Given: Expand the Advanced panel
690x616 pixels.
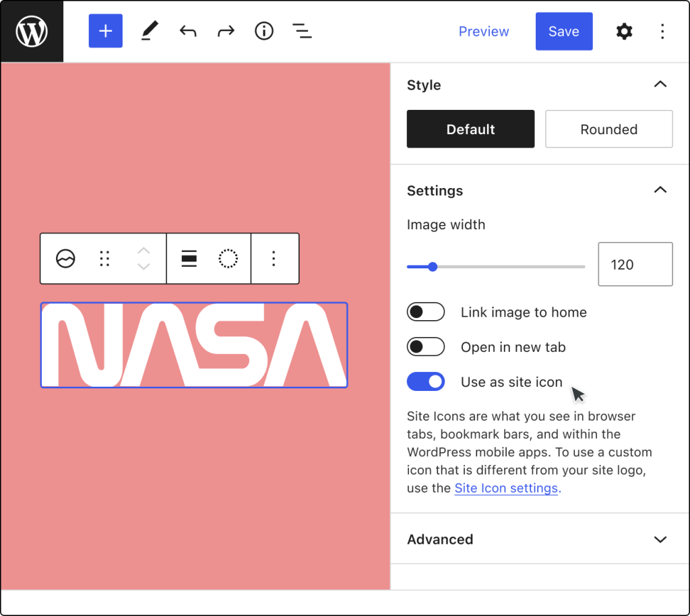Looking at the screenshot, I should tap(660, 539).
